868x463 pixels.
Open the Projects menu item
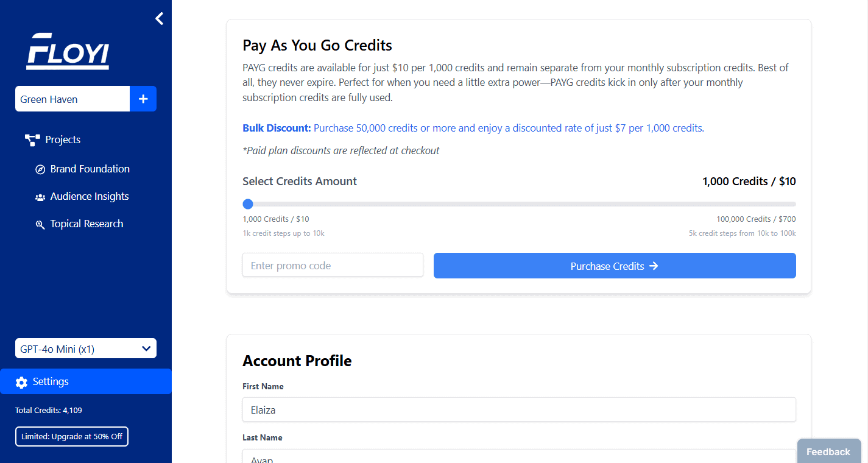pos(63,140)
